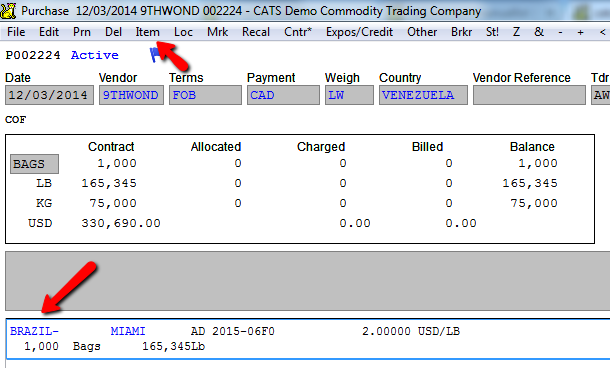610x368 pixels.
Task: Open the Mrk menu
Action: 217,32
